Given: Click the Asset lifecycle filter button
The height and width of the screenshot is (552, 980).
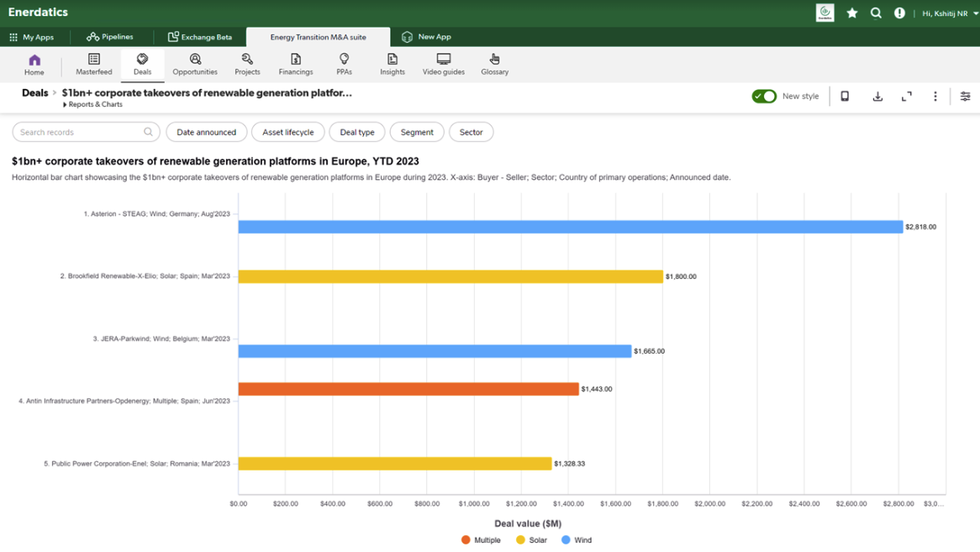Looking at the screenshot, I should [x=287, y=132].
